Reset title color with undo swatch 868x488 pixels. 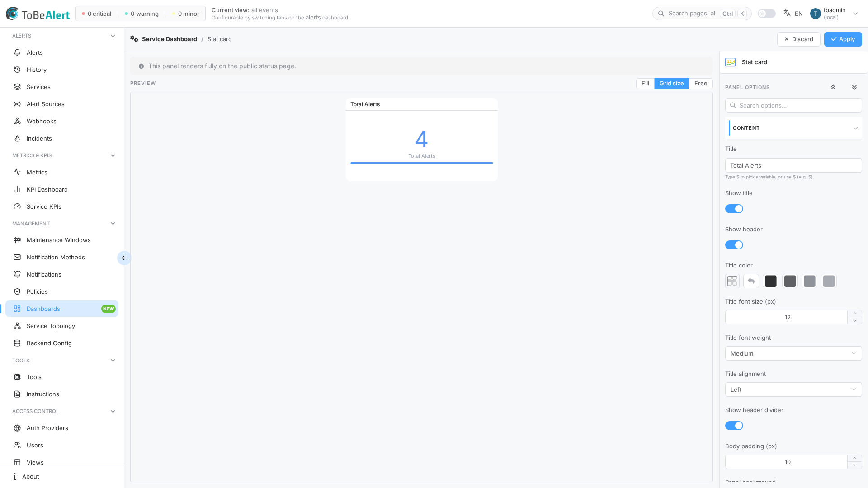coord(751,281)
